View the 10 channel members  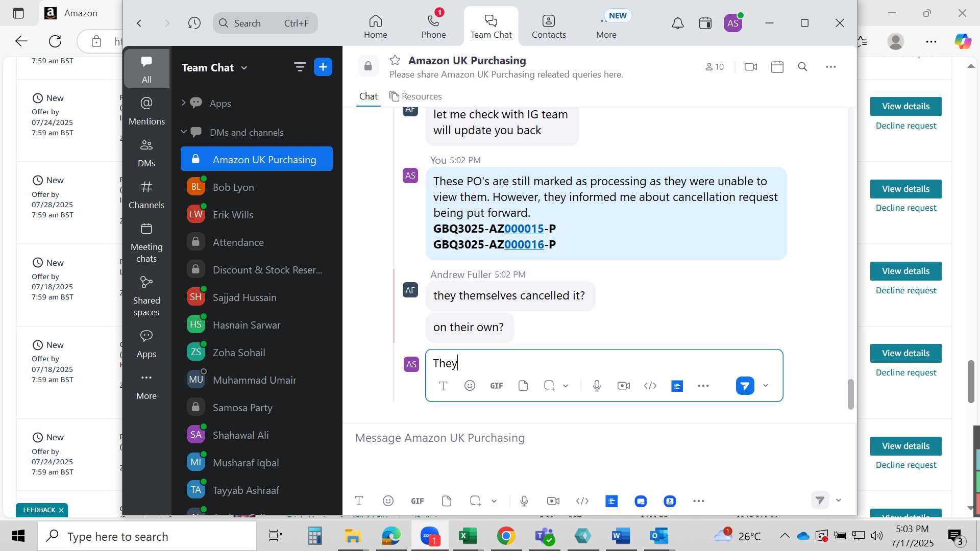715,67
